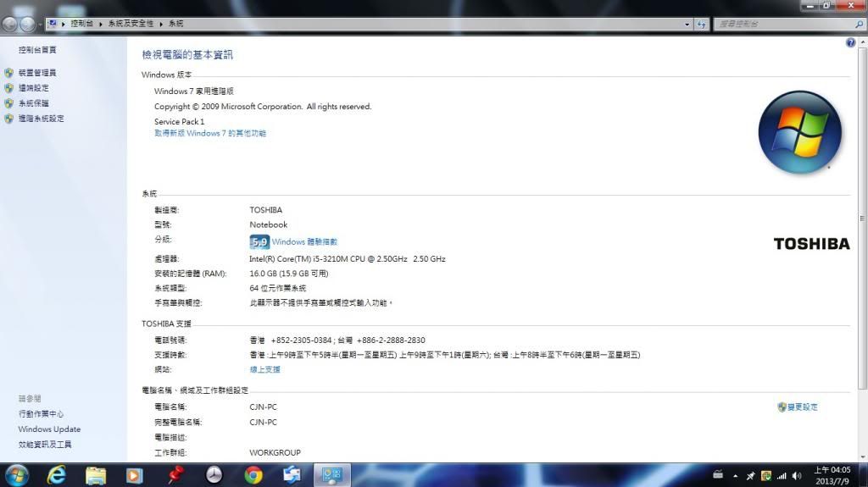Expand the arrow after 系統及安全性 breadcrumb

[x=161, y=24]
